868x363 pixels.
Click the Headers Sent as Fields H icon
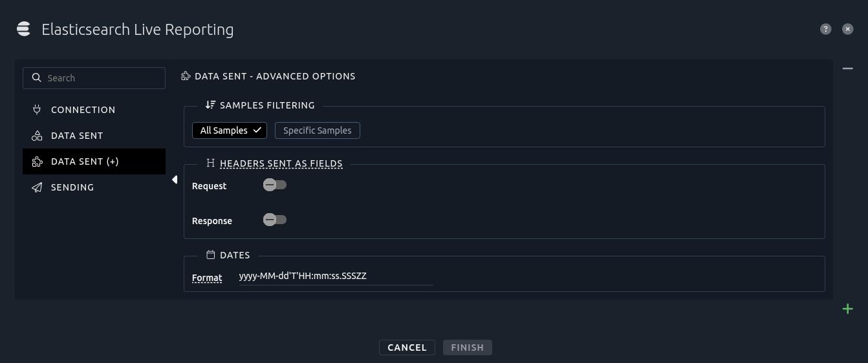coord(210,163)
